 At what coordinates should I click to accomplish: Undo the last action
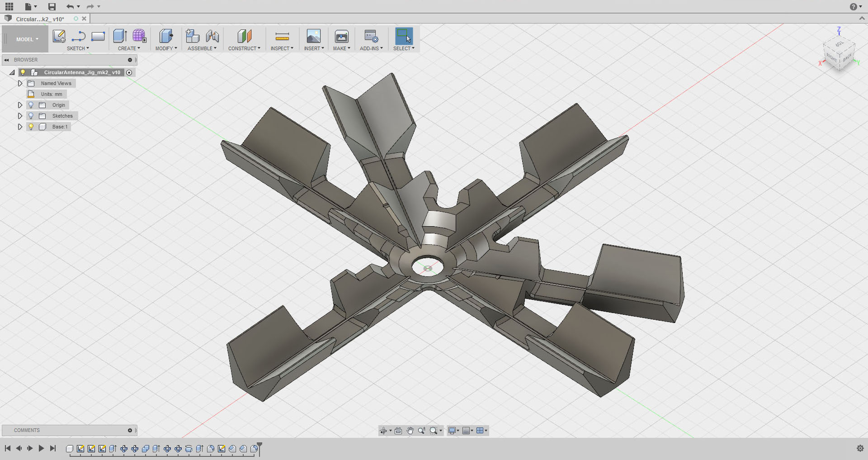coord(70,6)
